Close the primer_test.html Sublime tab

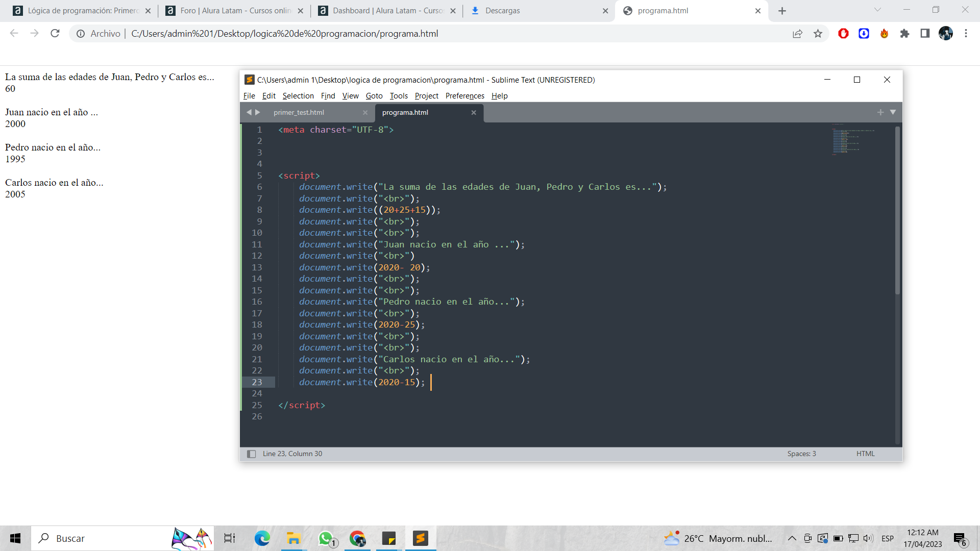365,113
